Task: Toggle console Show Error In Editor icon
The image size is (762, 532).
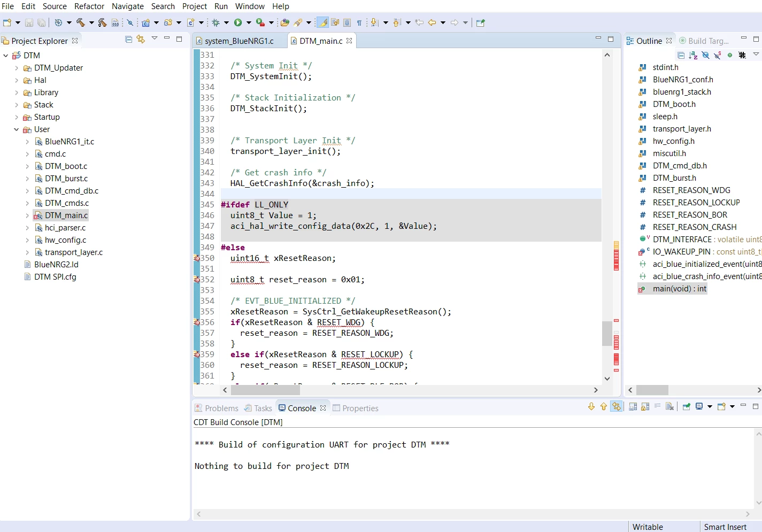Action: 617,406
